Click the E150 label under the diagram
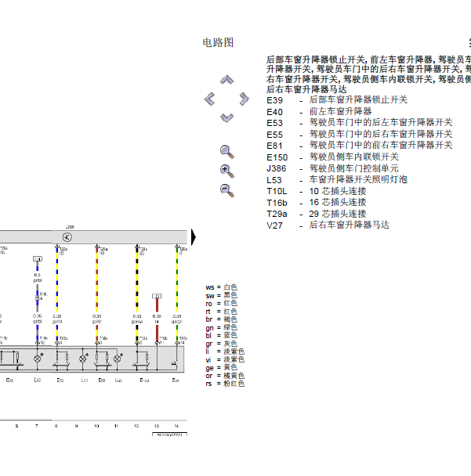Viewport: 471px width, 476px height. click(x=144, y=380)
